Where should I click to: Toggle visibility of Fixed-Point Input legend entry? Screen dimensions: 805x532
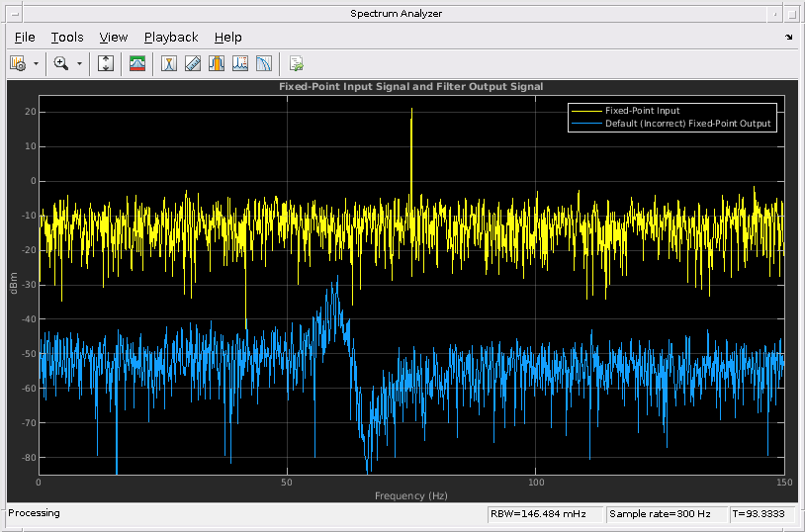642,111
